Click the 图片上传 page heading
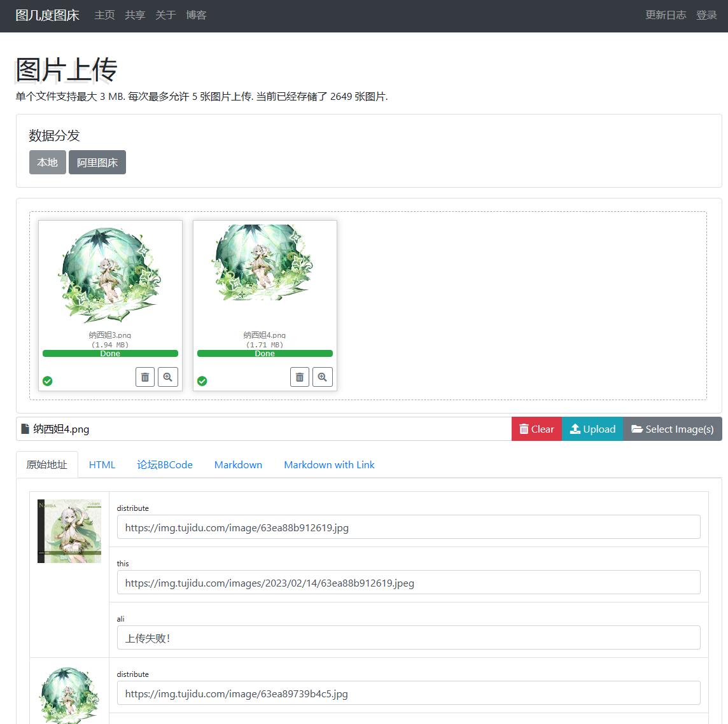 point(66,69)
